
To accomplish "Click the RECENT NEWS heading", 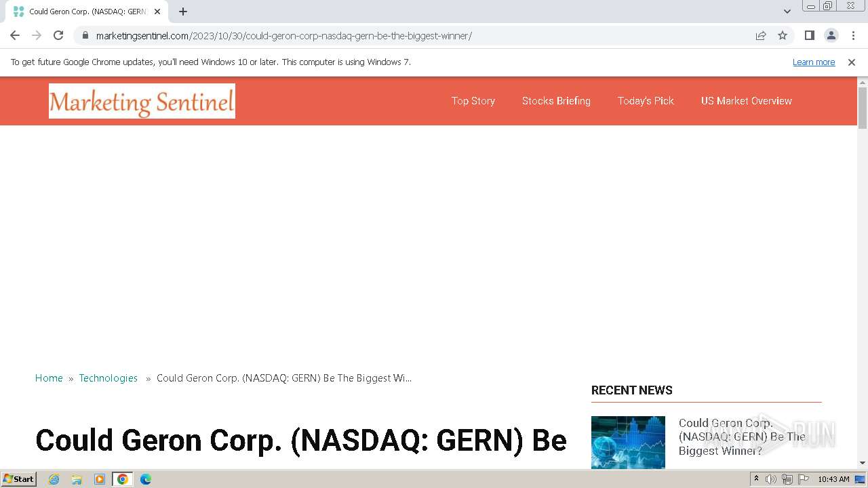I will [x=632, y=390].
